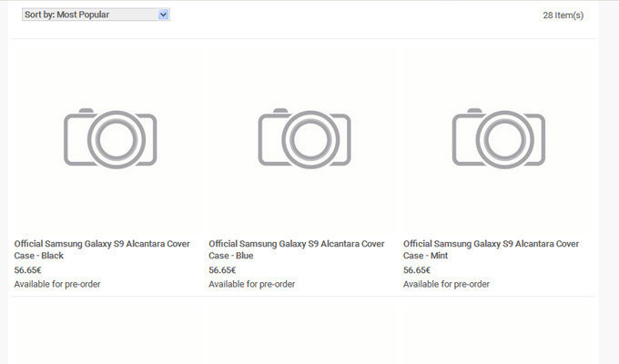Click 'Available for pre-order' under the Blue case
Screen dimensions: 619x364
coord(251,284)
